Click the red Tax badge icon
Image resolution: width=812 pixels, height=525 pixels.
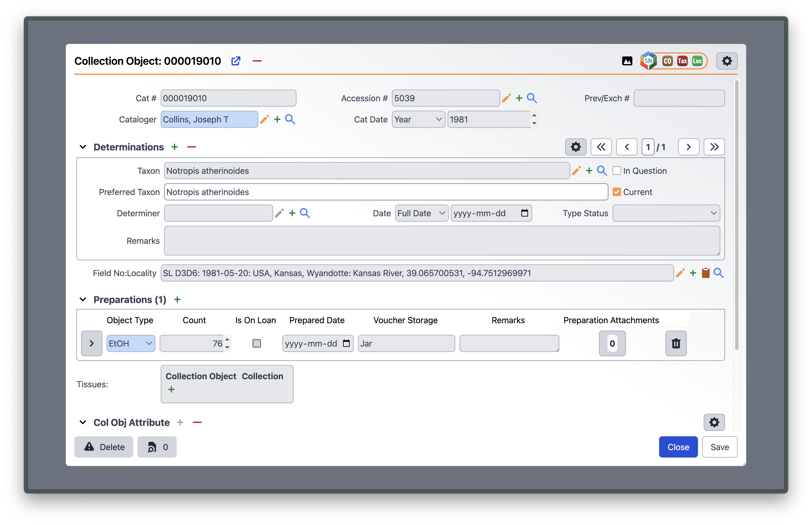tap(682, 61)
